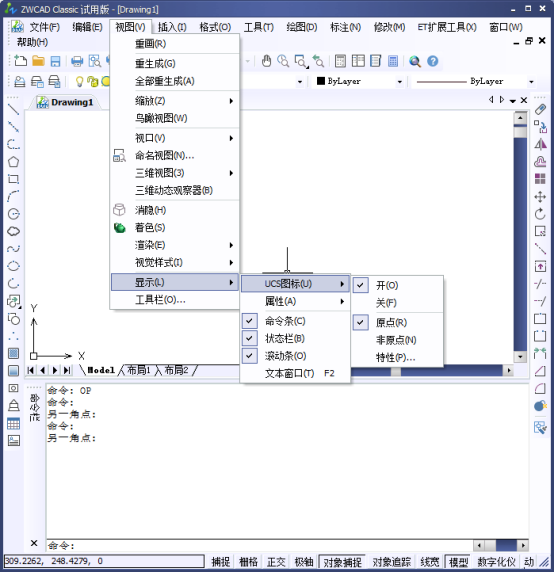Screen dimensions: 554x572
Task: Turn UCS icon off with 关(F)
Action: click(397, 302)
